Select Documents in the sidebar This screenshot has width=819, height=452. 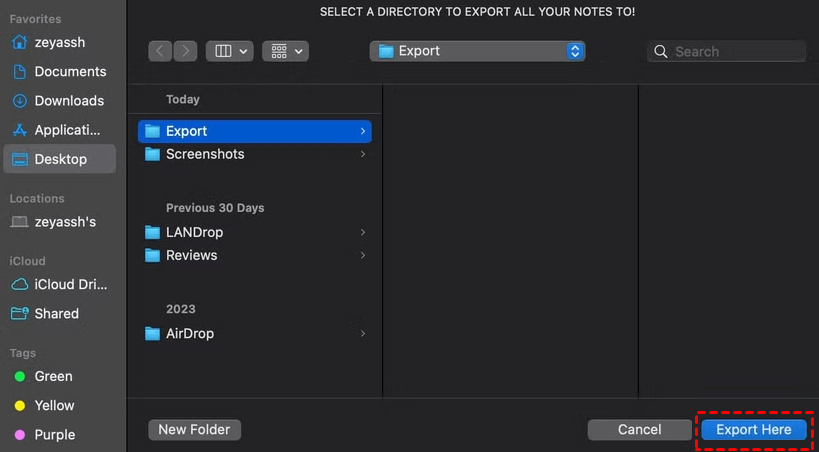[x=69, y=72]
